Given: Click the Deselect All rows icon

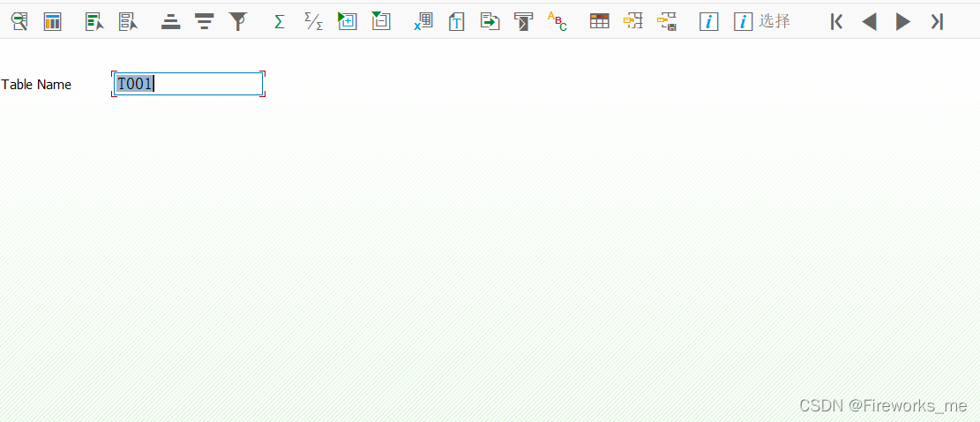Looking at the screenshot, I should [128, 22].
